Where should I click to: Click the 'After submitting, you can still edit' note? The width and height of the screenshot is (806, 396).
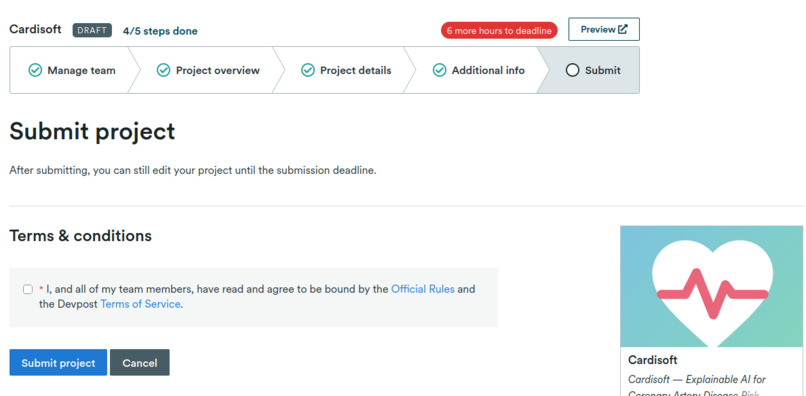(x=193, y=170)
